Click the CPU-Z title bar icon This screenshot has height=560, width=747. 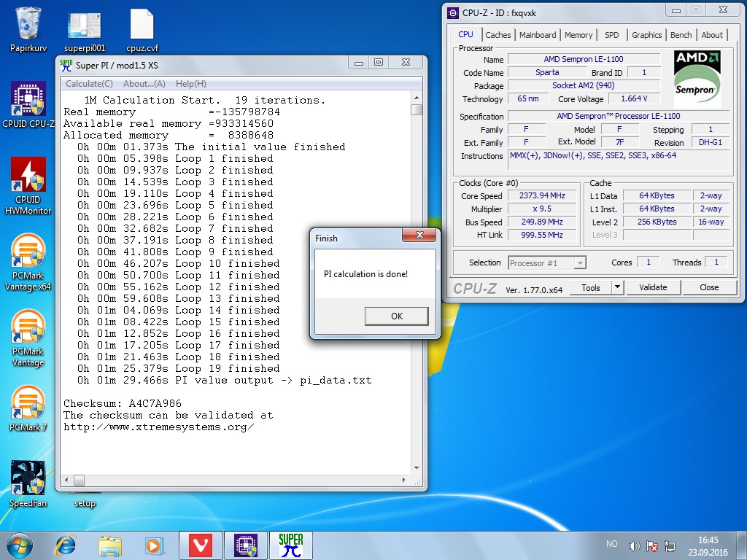[453, 13]
